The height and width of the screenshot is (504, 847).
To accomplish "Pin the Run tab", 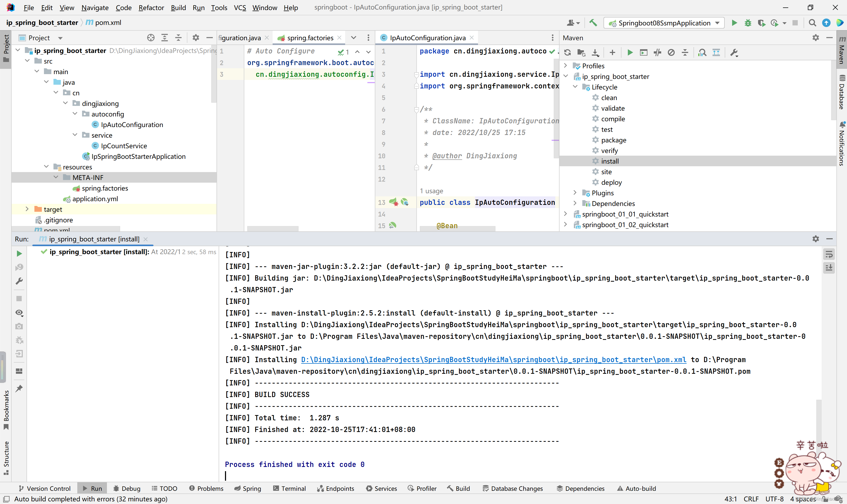I will (19, 388).
